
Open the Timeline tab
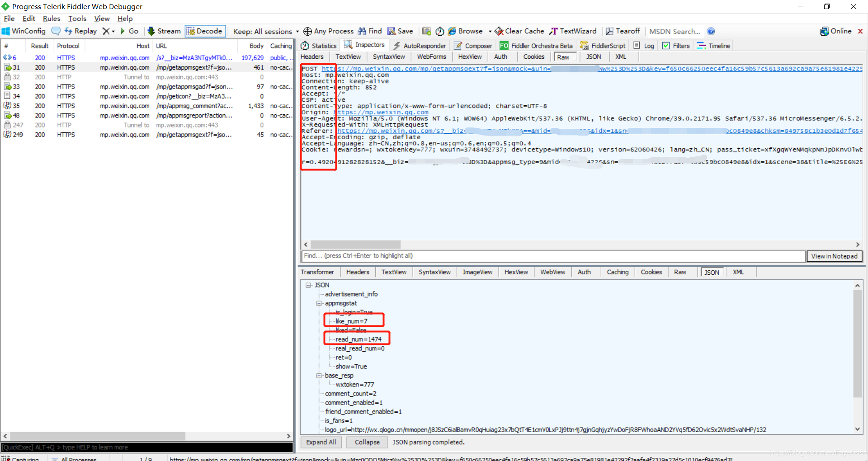(714, 46)
